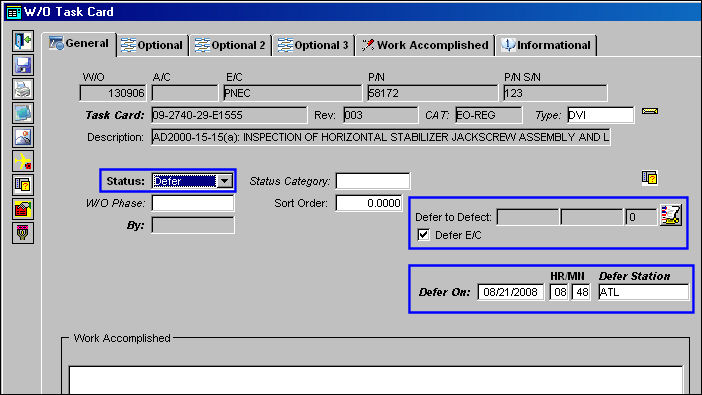
Task: Switch to the General tab
Action: (79, 44)
